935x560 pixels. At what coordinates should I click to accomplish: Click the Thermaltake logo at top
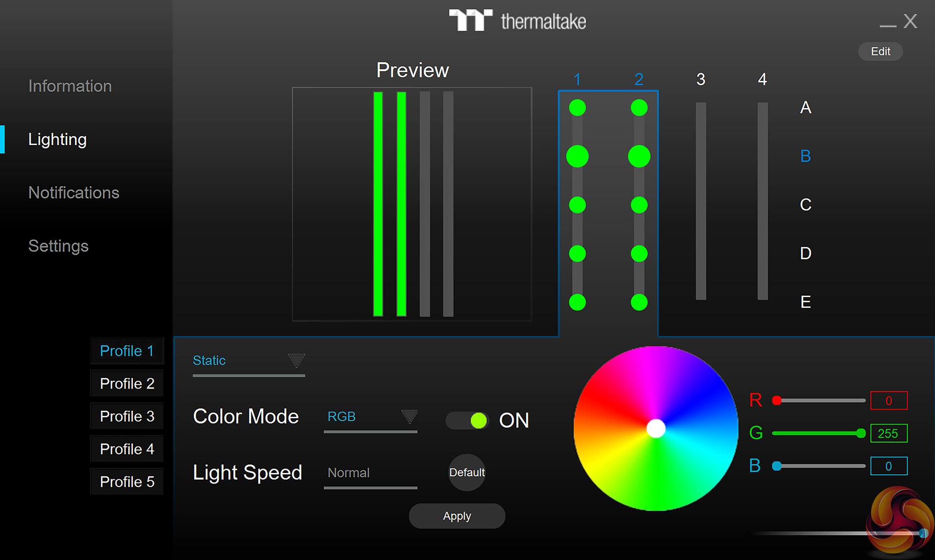click(517, 21)
